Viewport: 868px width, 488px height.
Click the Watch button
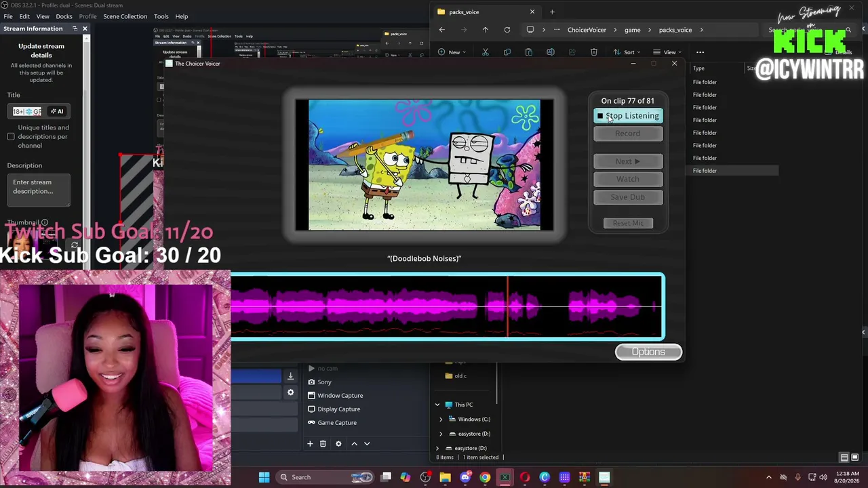(628, 179)
